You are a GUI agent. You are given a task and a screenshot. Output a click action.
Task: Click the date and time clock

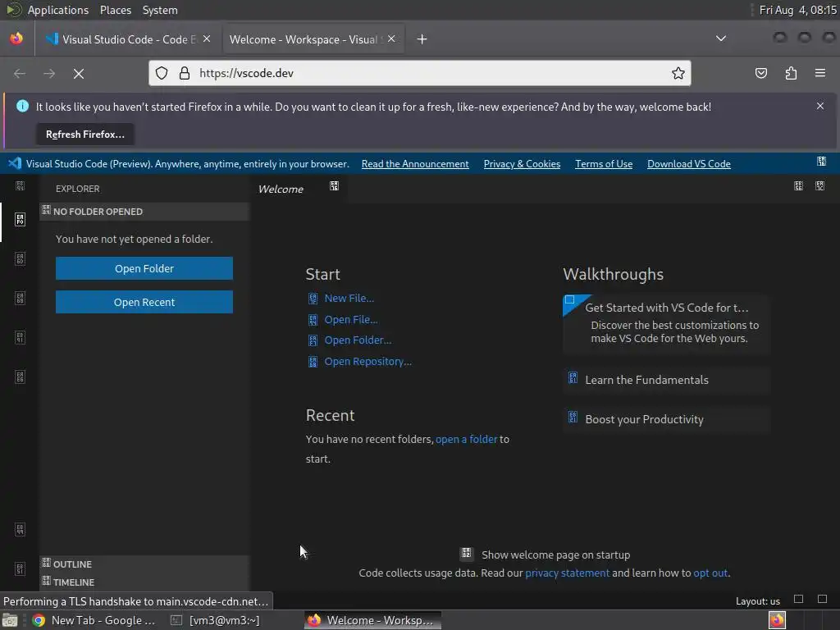click(797, 10)
